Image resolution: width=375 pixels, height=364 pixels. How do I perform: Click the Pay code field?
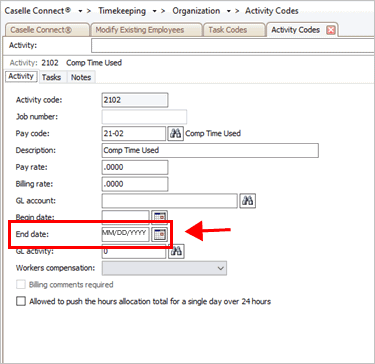click(134, 134)
